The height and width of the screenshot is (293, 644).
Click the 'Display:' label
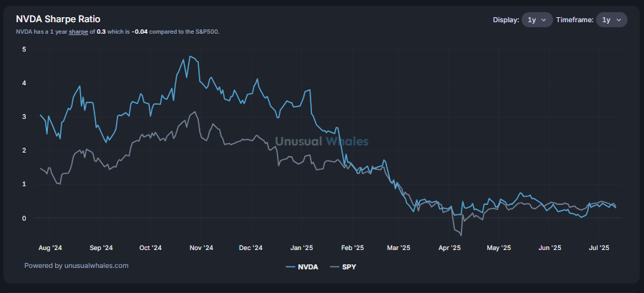pyautogui.click(x=506, y=20)
